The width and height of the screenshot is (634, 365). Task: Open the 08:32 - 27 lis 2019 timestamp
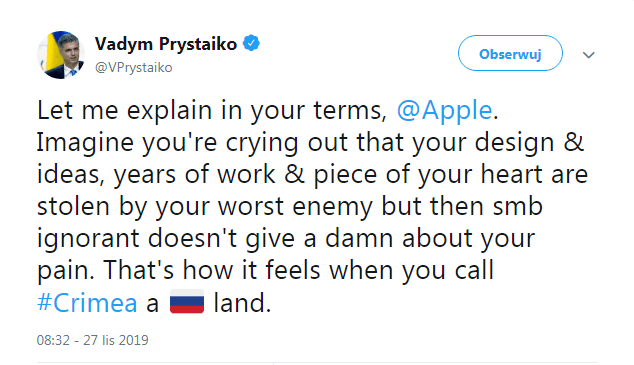tap(93, 340)
